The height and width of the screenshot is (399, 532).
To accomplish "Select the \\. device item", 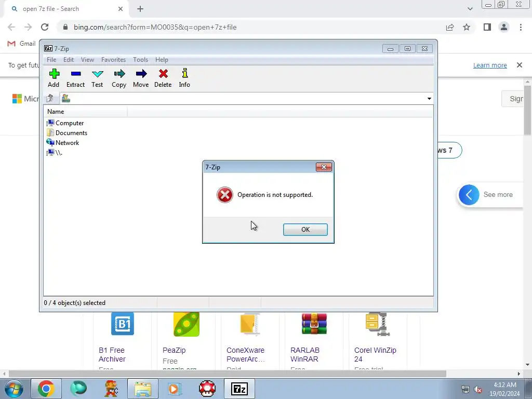I will pyautogui.click(x=54, y=153).
